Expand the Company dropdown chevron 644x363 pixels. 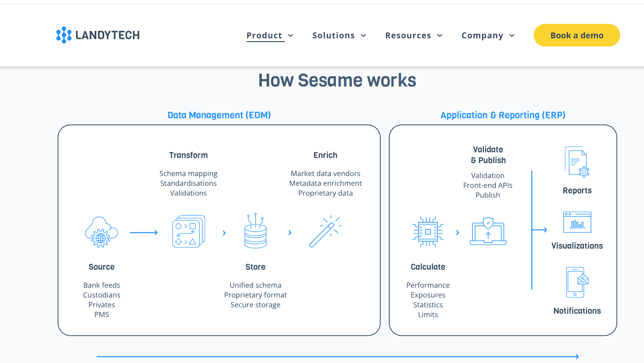(512, 35)
